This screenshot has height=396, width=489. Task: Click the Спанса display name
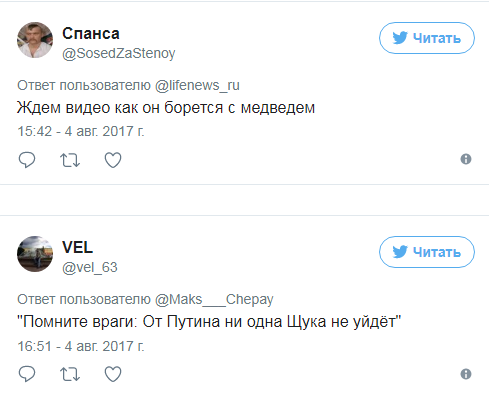pos(91,33)
